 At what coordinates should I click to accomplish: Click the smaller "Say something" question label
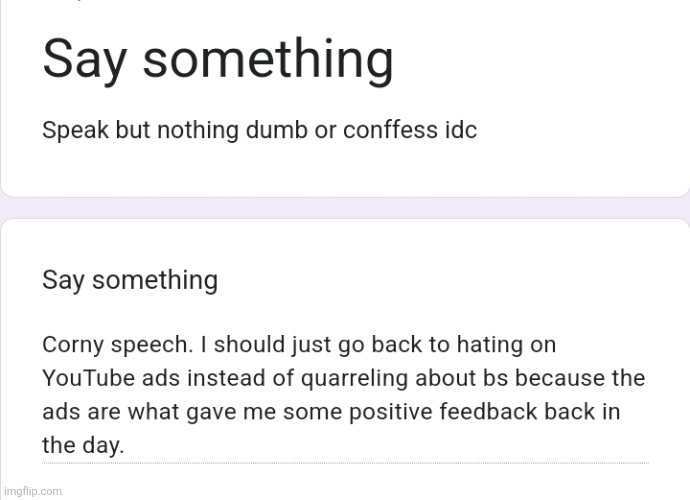130,280
